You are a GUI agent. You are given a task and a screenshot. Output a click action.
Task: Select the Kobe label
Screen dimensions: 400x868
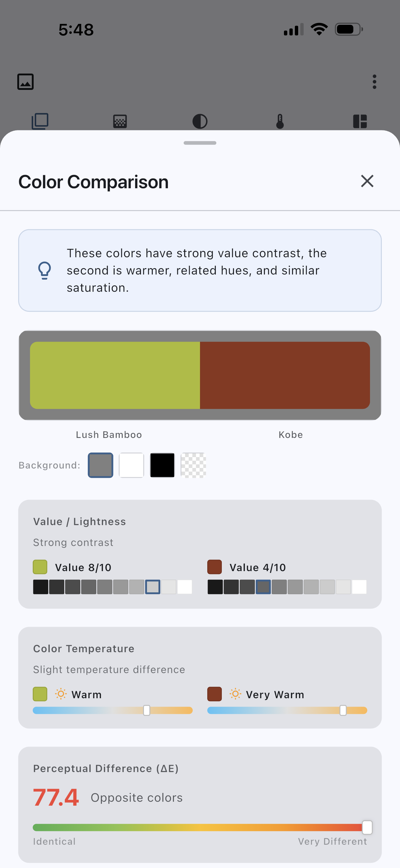pos(291,434)
